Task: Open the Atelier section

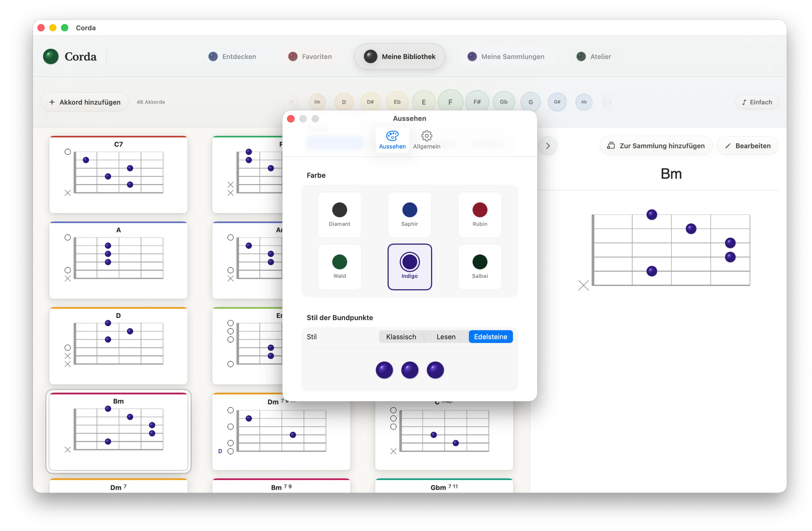Action: click(x=594, y=57)
